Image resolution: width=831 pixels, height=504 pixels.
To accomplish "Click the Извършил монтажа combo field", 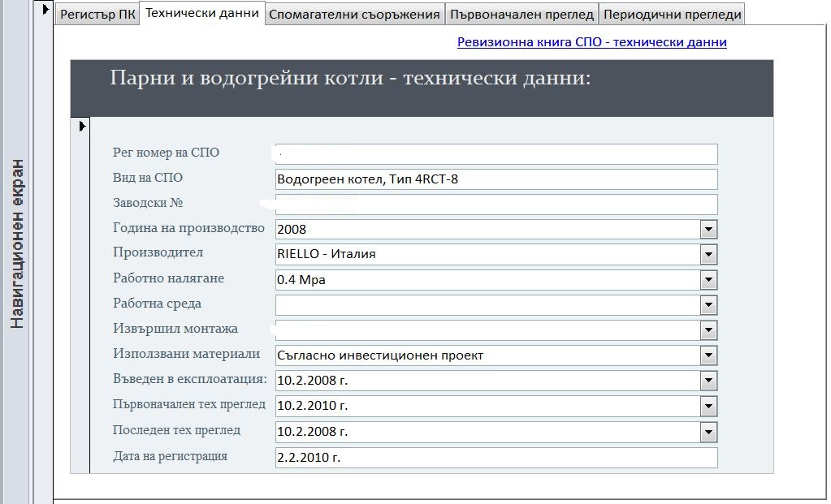I will [x=487, y=330].
